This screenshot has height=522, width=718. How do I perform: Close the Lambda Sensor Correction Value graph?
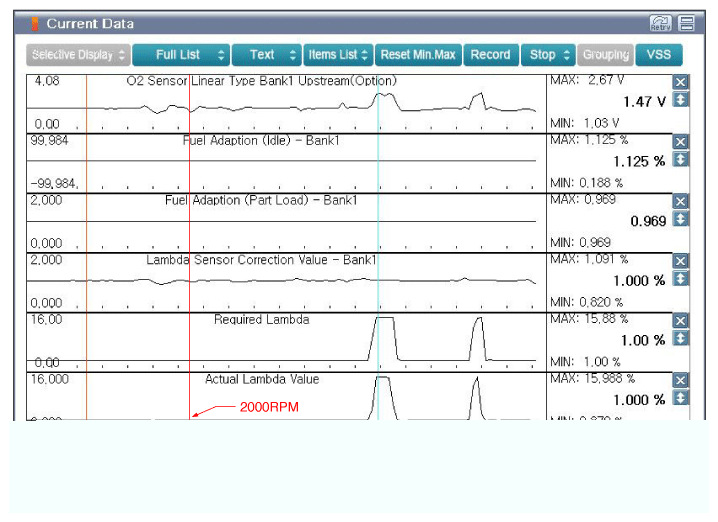pos(681,261)
